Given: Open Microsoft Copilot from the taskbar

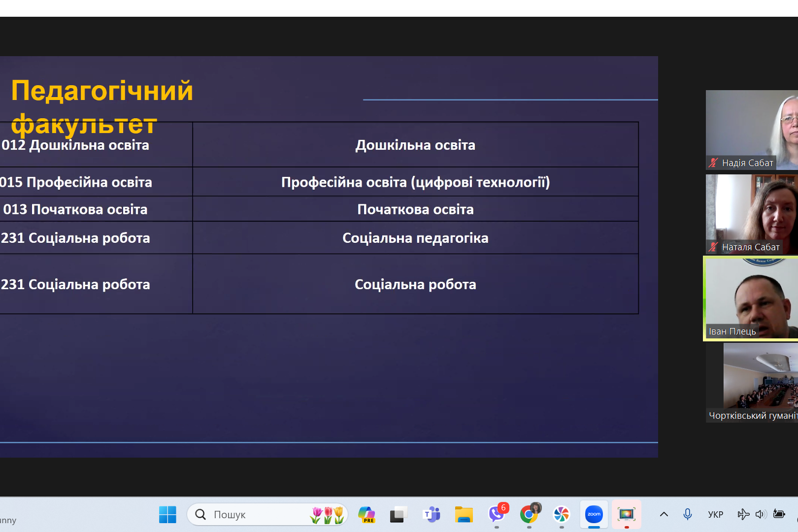Looking at the screenshot, I should coord(366,515).
